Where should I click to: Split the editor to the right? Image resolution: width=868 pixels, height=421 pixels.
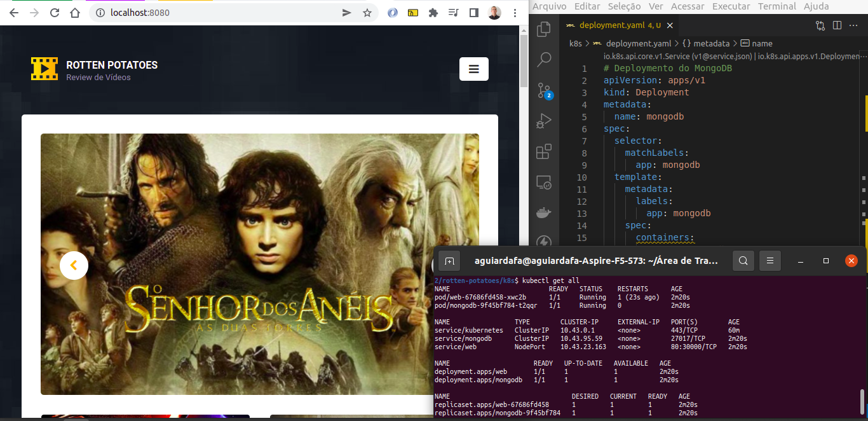(837, 25)
